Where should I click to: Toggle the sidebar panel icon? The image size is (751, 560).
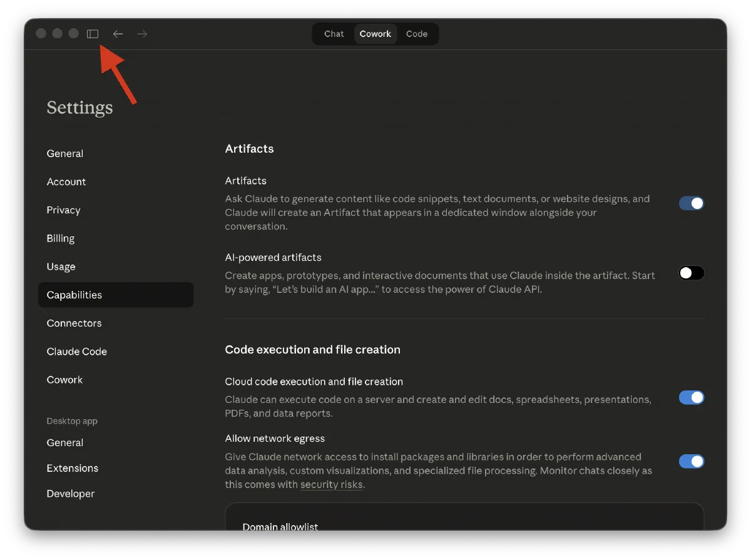tap(93, 34)
